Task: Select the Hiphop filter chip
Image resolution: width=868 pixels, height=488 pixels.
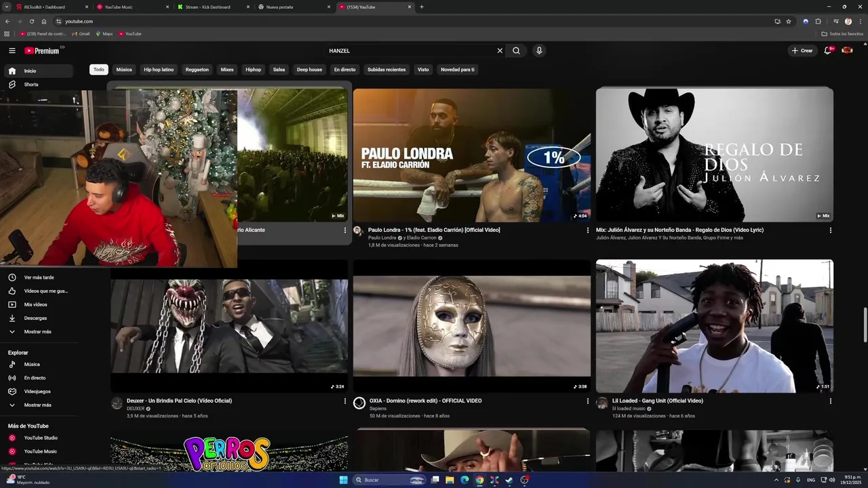Action: 254,70
